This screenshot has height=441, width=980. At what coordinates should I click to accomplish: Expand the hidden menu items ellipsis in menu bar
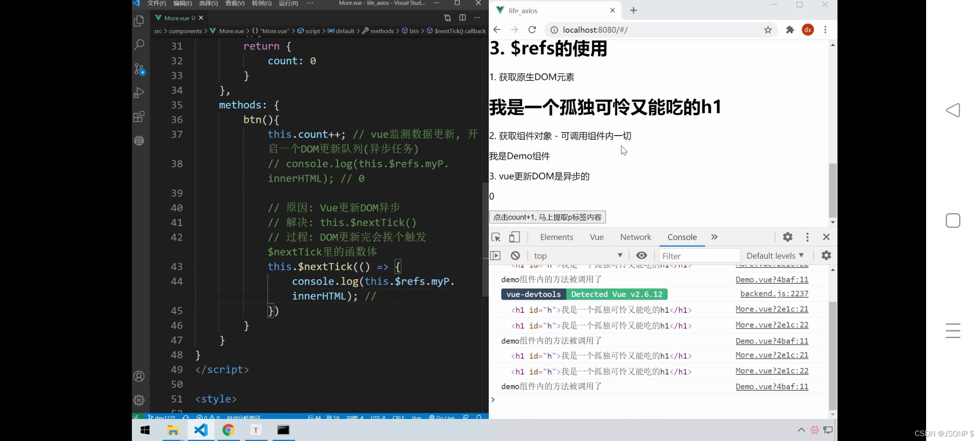310,3
